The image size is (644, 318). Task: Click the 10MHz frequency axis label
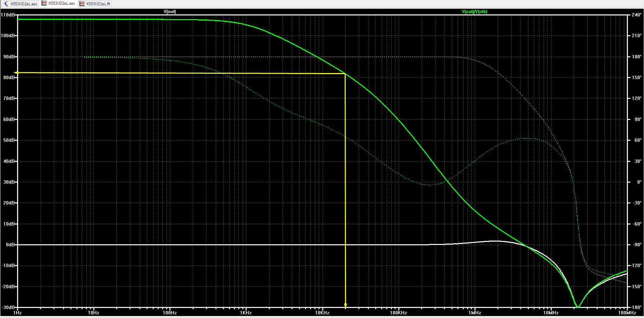551,313
